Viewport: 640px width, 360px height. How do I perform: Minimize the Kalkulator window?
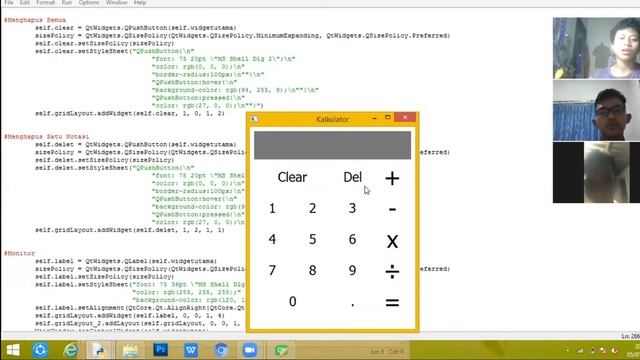coord(374,118)
